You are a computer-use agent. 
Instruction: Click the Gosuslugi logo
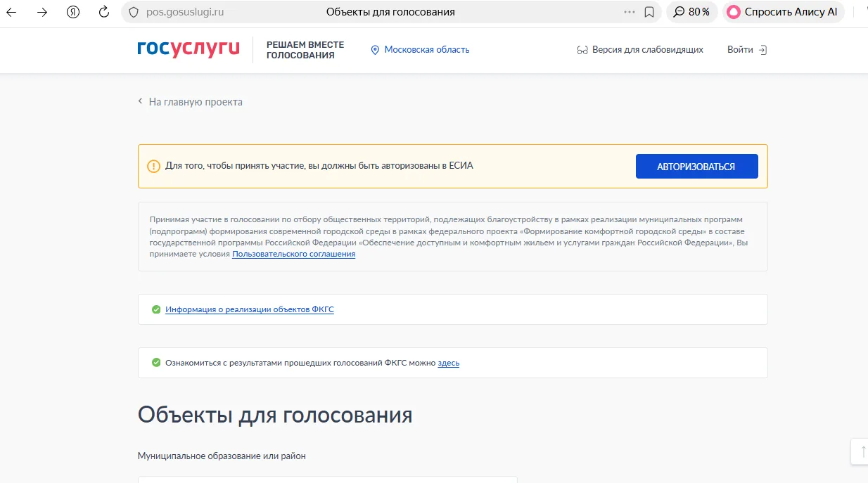[188, 49]
